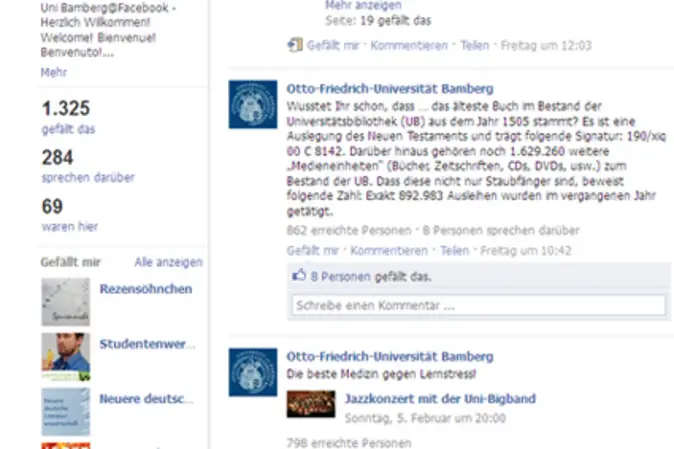Viewport: 674px width, 449px height.
Task: Click the thumbs-up icon beside 8 Personen
Action: (x=299, y=275)
